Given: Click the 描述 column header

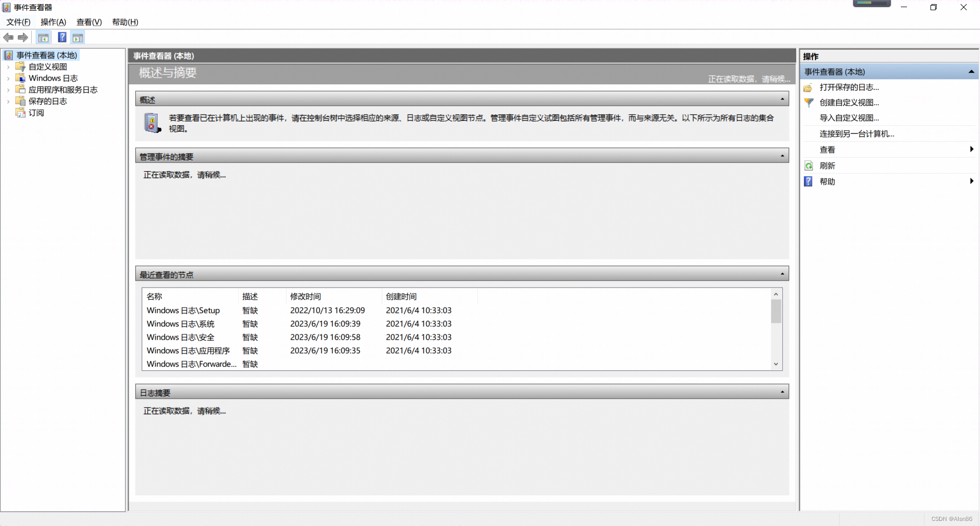Looking at the screenshot, I should click(262, 296).
